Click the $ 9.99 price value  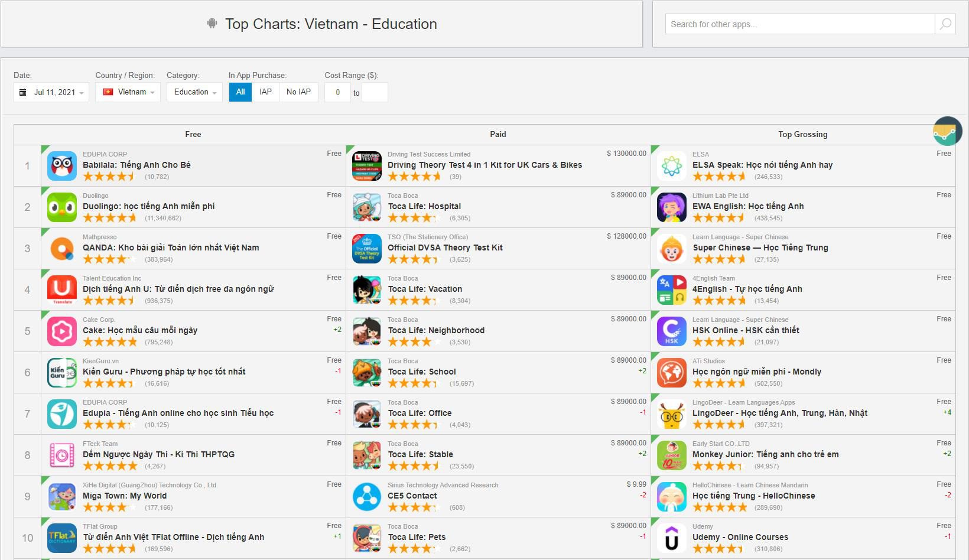pyautogui.click(x=637, y=484)
